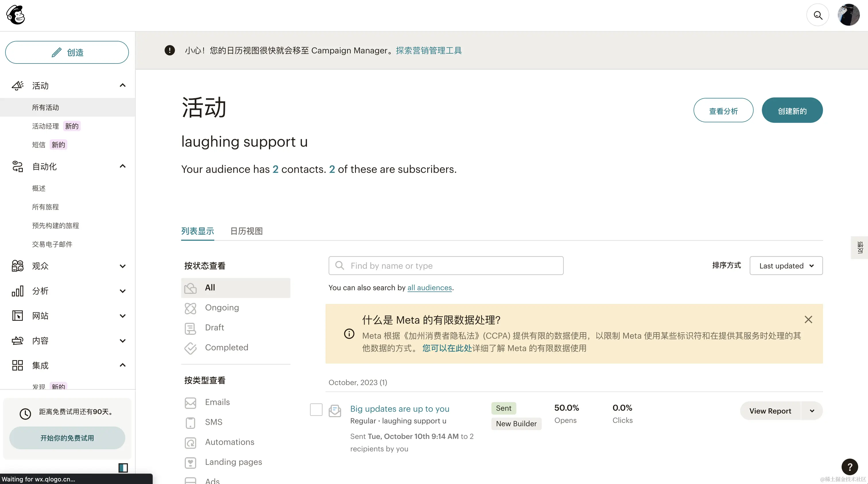Dismiss the Meta data notice banner
The width and height of the screenshot is (868, 484).
tap(808, 320)
